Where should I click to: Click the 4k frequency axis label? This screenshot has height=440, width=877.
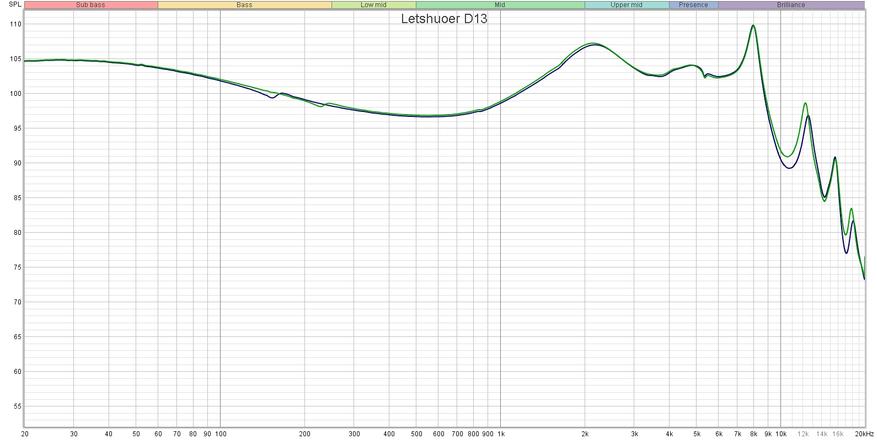point(669,434)
